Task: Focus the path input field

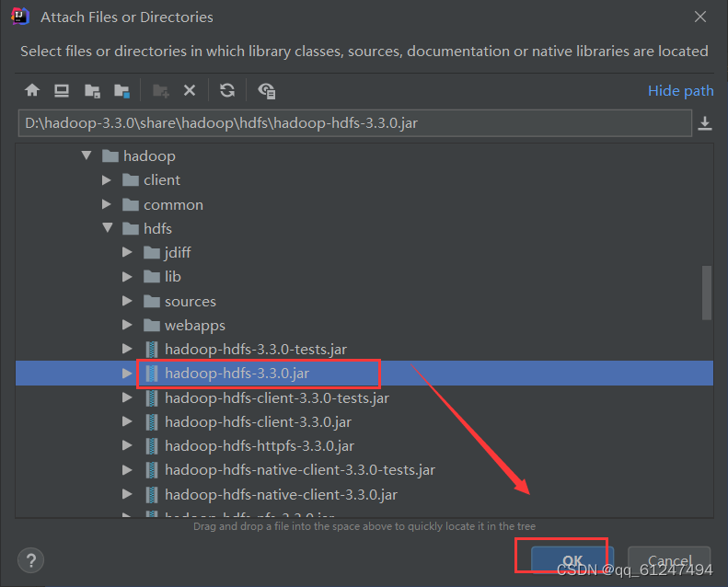Action: pos(355,123)
